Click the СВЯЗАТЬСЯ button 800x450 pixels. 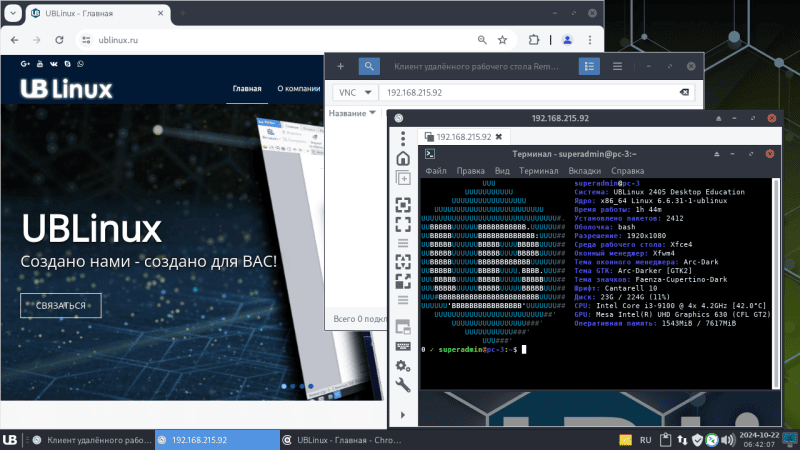(61, 306)
